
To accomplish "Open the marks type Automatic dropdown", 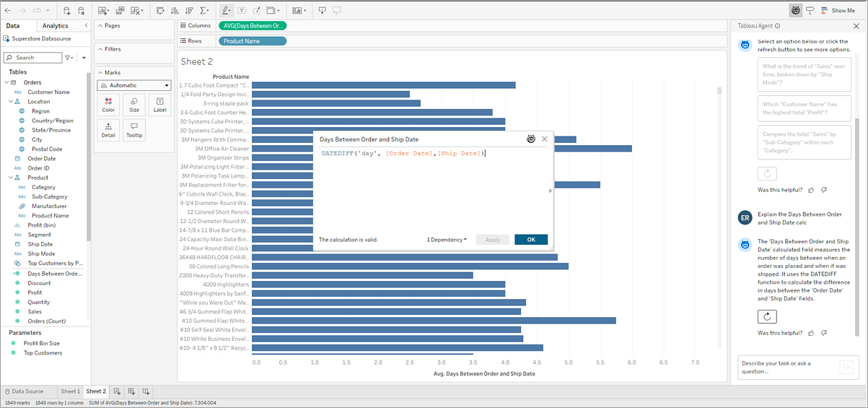I will pos(134,85).
